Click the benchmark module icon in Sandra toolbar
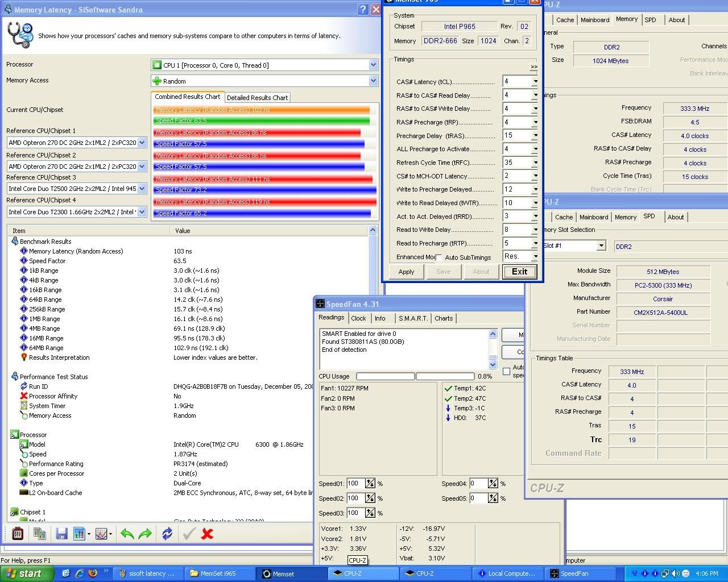Screen dimensions: 728x582 click(18, 534)
